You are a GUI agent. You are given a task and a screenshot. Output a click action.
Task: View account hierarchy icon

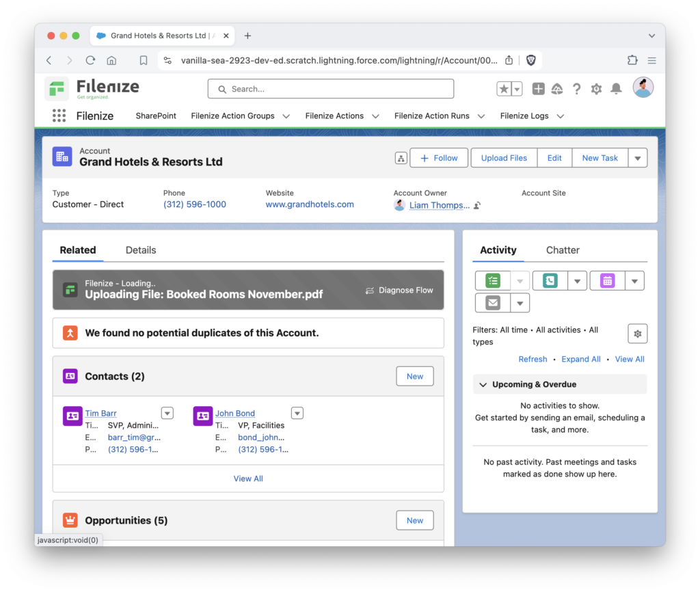pos(401,158)
